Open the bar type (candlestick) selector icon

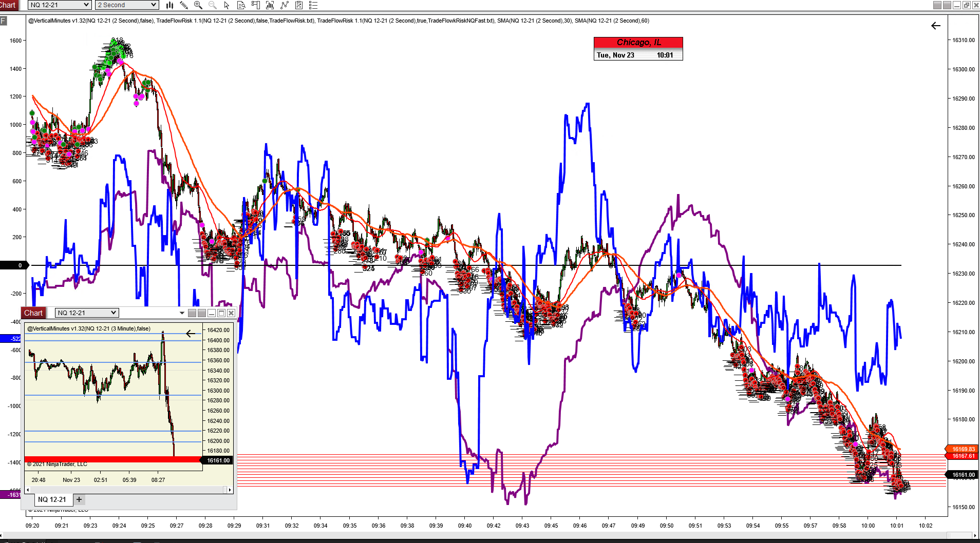(x=169, y=5)
